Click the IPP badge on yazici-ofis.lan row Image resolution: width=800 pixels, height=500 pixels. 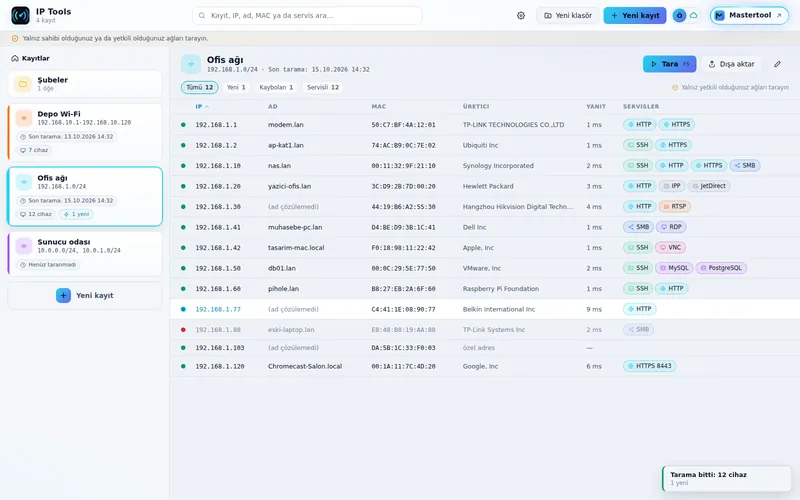tap(671, 186)
